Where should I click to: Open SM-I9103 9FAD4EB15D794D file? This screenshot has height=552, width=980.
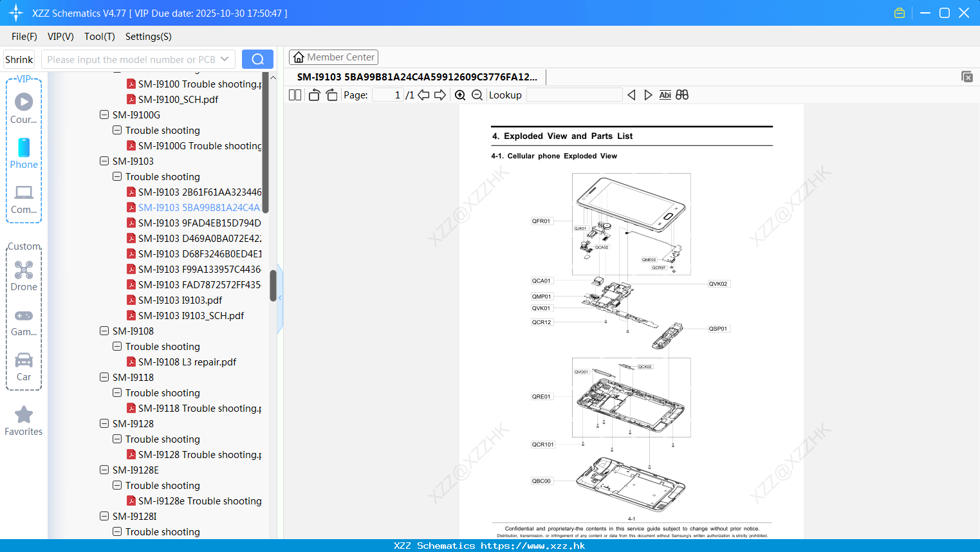(194, 223)
